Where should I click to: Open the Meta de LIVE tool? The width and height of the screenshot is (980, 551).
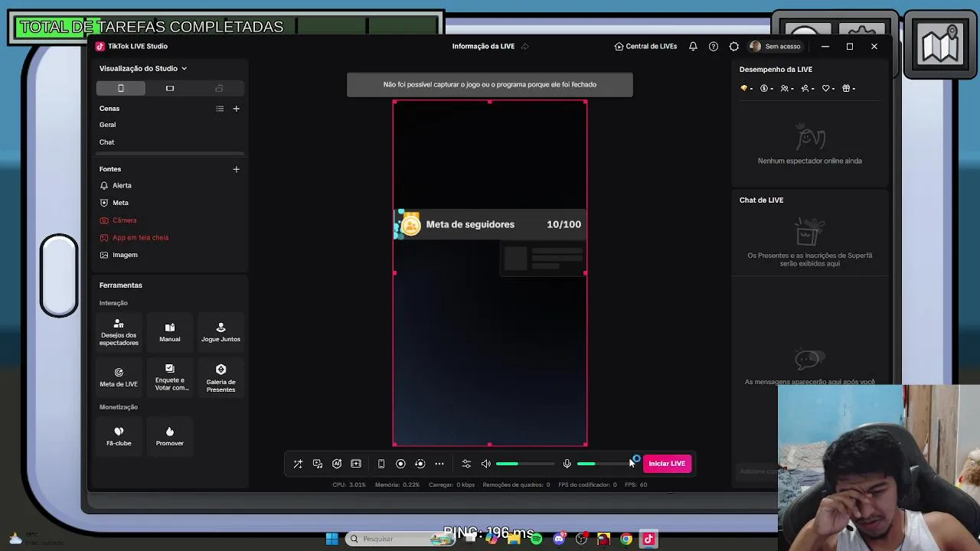(x=119, y=377)
